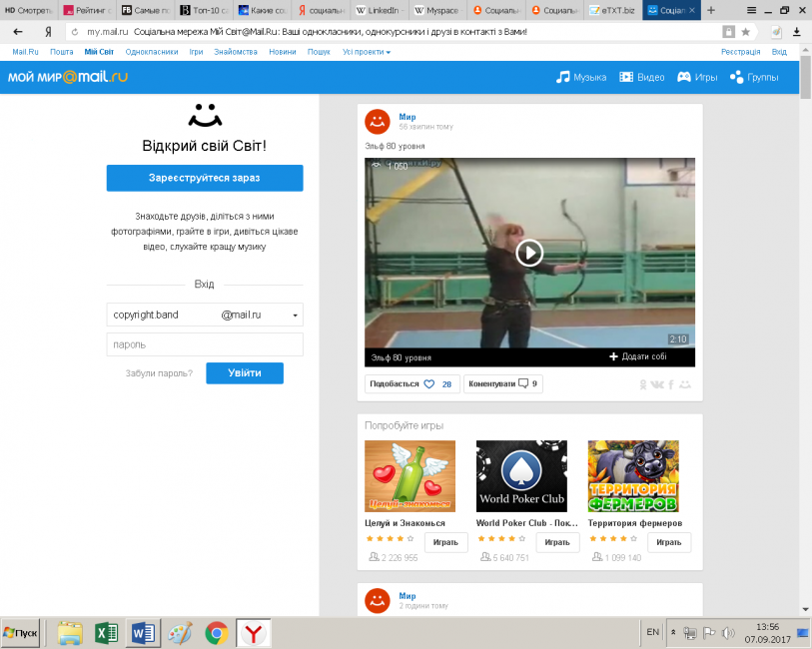Image resolution: width=812 pixels, height=649 pixels.
Task: Open World Poker Club game thumbnail
Action: click(x=521, y=476)
